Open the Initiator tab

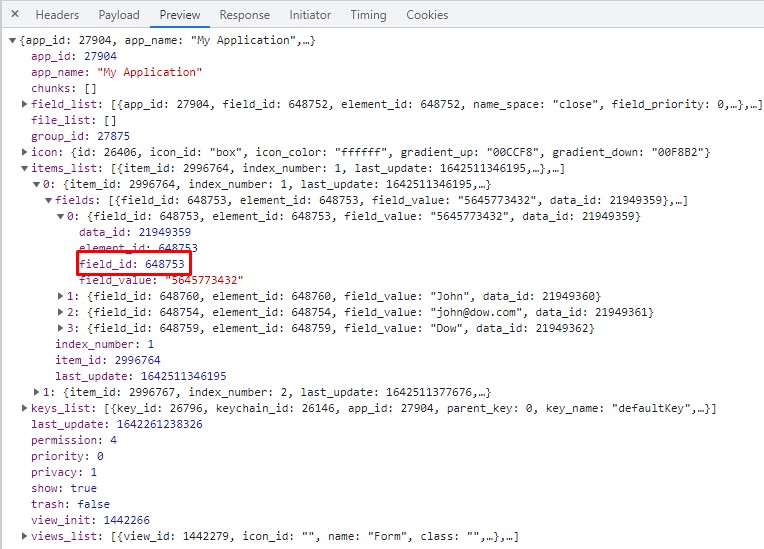pos(310,15)
